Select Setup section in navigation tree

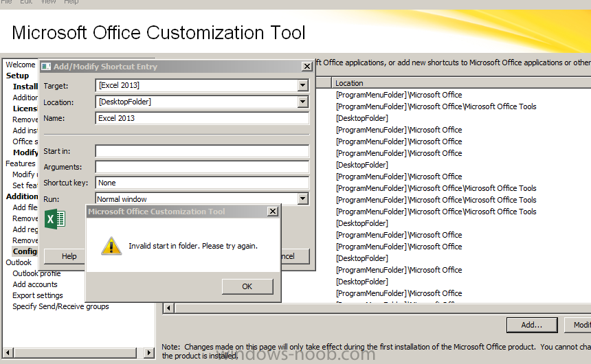tap(17, 76)
